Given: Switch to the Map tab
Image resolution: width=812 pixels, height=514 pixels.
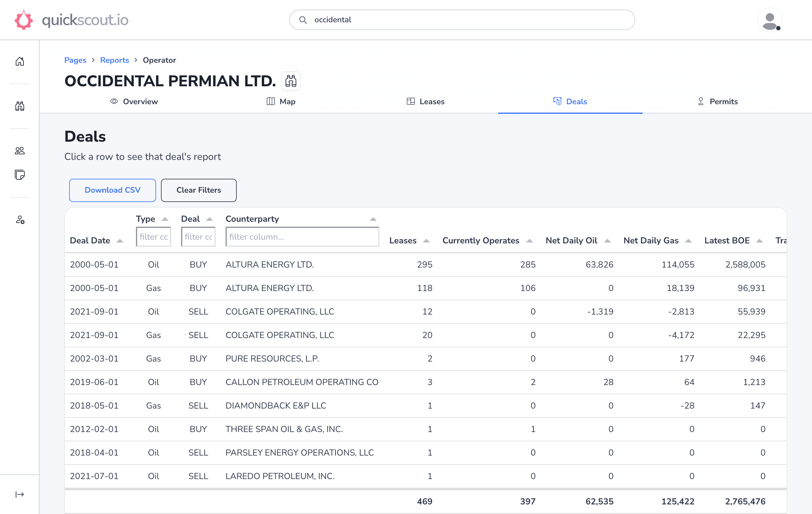Looking at the screenshot, I should (281, 101).
